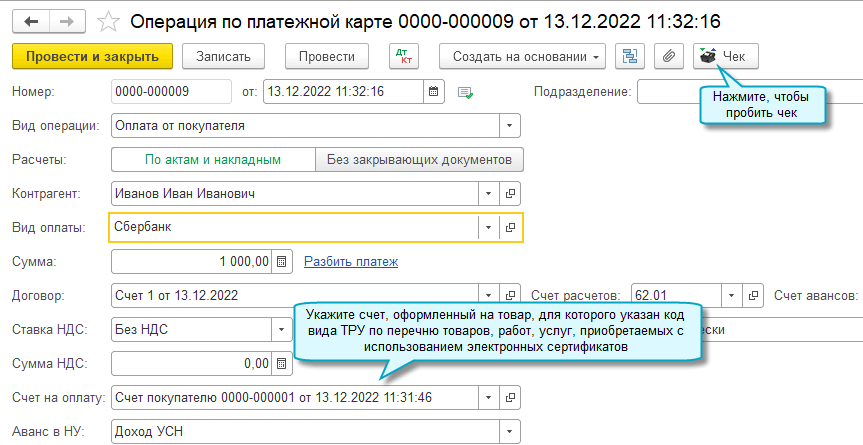Follow the Разбить платеж link
The image size is (863, 445).
[x=351, y=261]
